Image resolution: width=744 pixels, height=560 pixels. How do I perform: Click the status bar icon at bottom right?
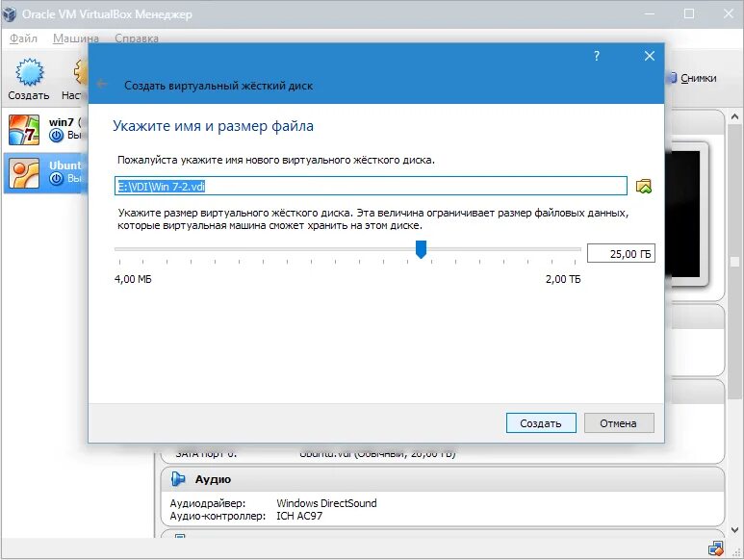(x=715, y=548)
